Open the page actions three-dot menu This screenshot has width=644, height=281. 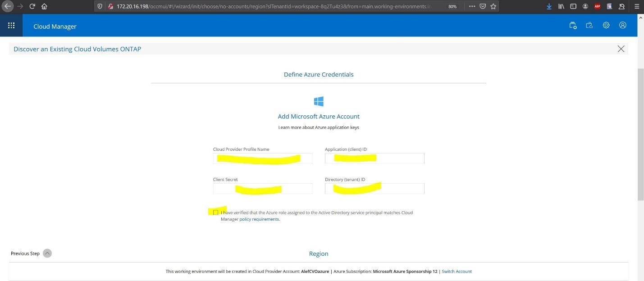(472, 7)
